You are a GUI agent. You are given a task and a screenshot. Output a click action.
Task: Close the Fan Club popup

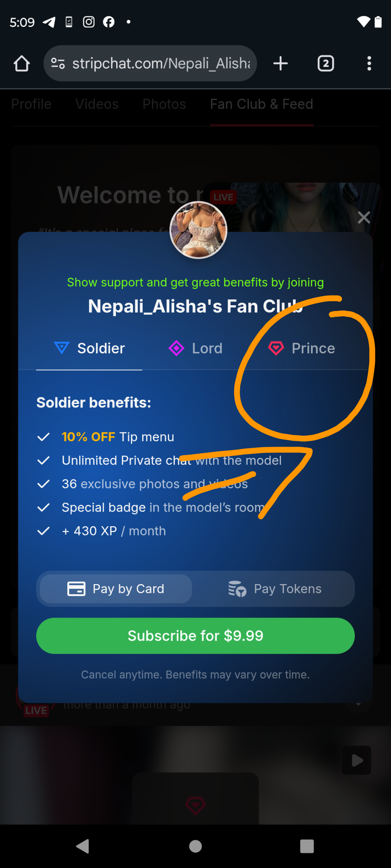(x=364, y=217)
